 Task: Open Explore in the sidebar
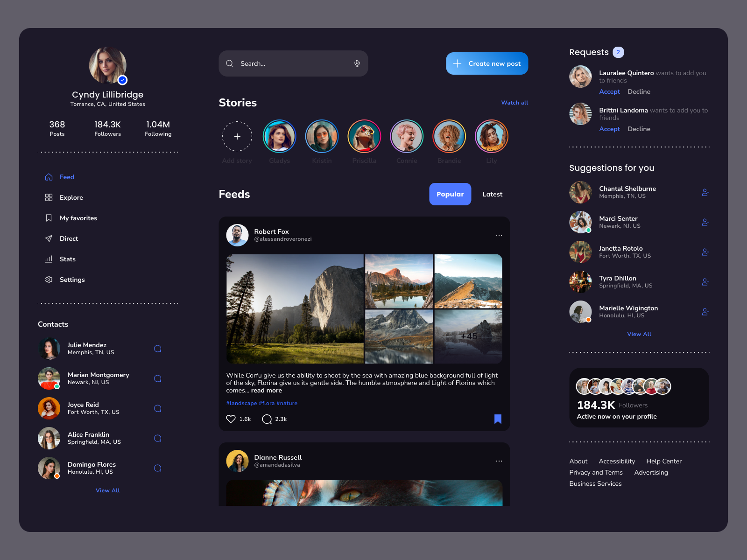click(x=71, y=197)
